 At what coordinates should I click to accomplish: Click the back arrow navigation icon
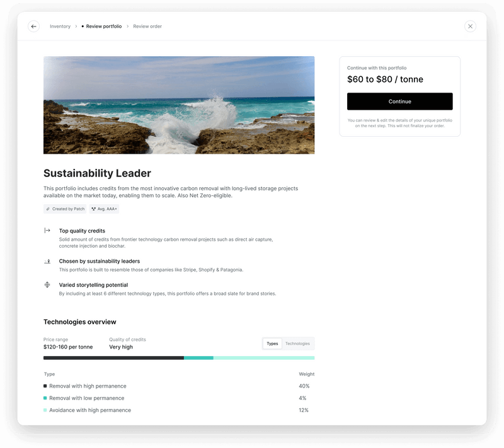[x=33, y=26]
